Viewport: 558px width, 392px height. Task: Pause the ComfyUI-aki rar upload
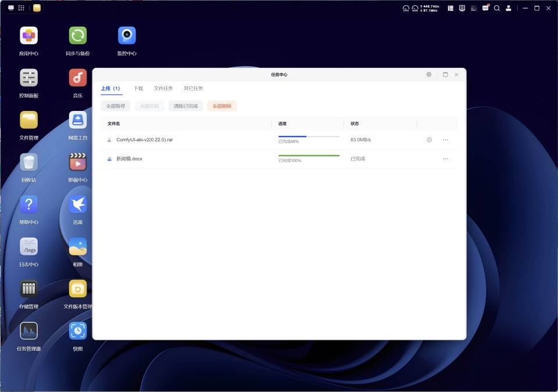(429, 140)
